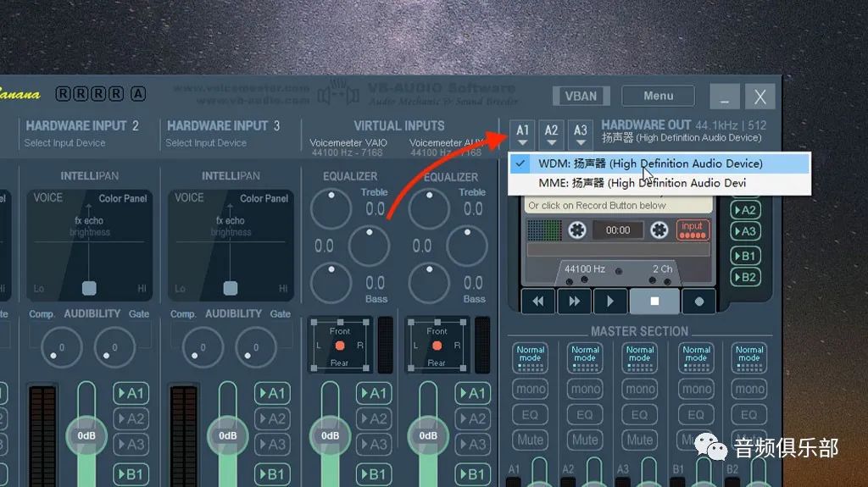This screenshot has width=868, height=487.
Task: Click the AUX Front/Rear panner orange dot
Action: pos(437,346)
